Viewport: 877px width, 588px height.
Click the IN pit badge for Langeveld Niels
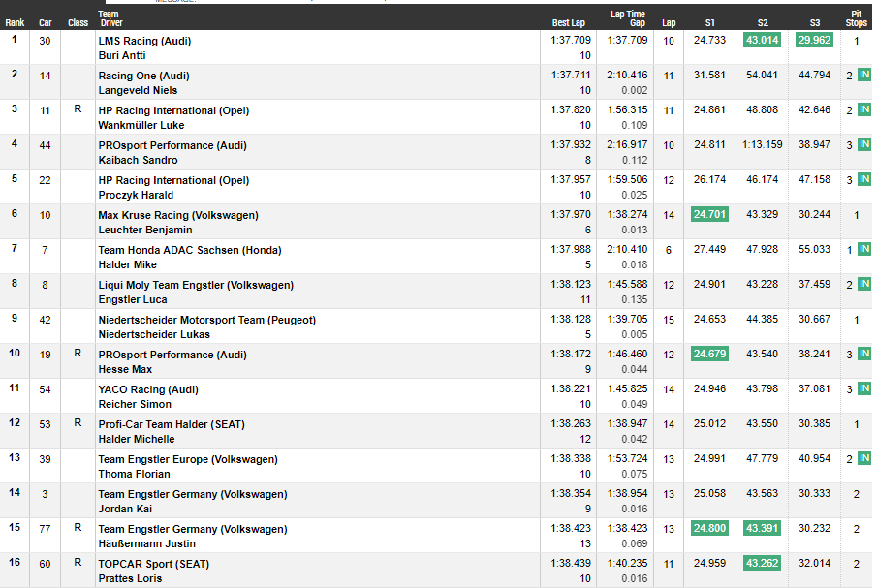click(864, 75)
